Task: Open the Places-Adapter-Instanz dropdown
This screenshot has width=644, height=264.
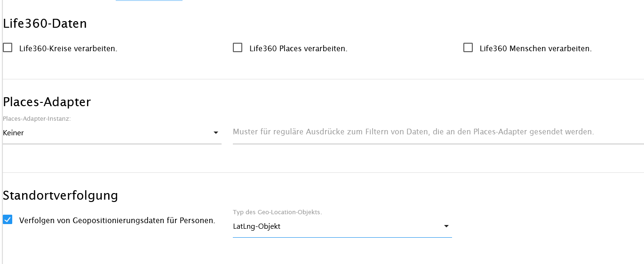Action: click(112, 133)
